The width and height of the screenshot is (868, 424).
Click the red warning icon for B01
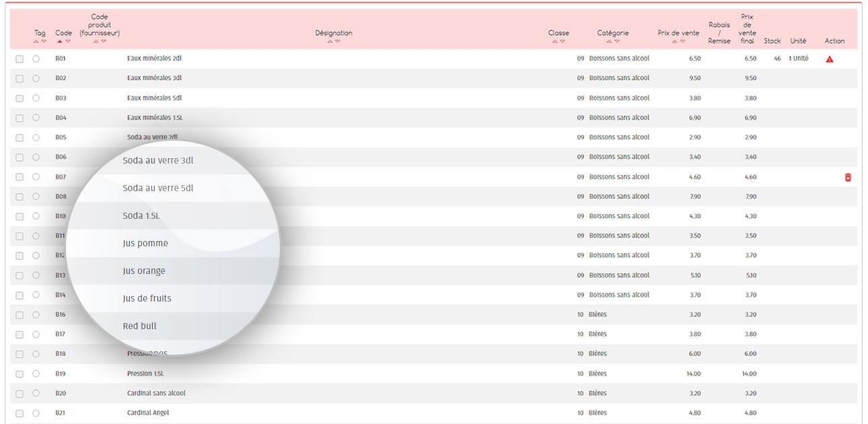coord(829,59)
